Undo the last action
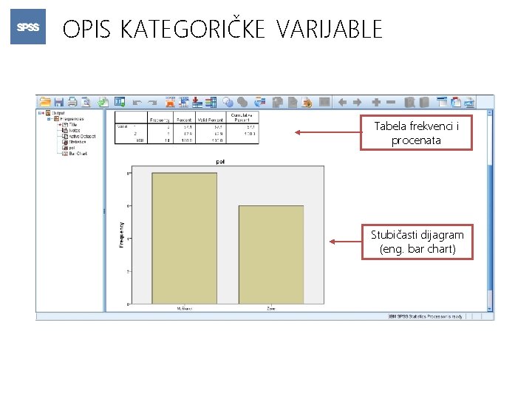The width and height of the screenshot is (532, 399). coord(137,103)
